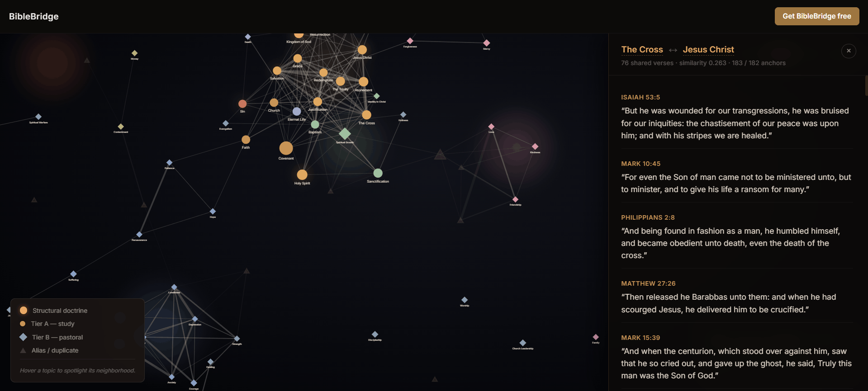This screenshot has width=868, height=391.
Task: Click The Cross node in the graph
Action: (x=367, y=115)
